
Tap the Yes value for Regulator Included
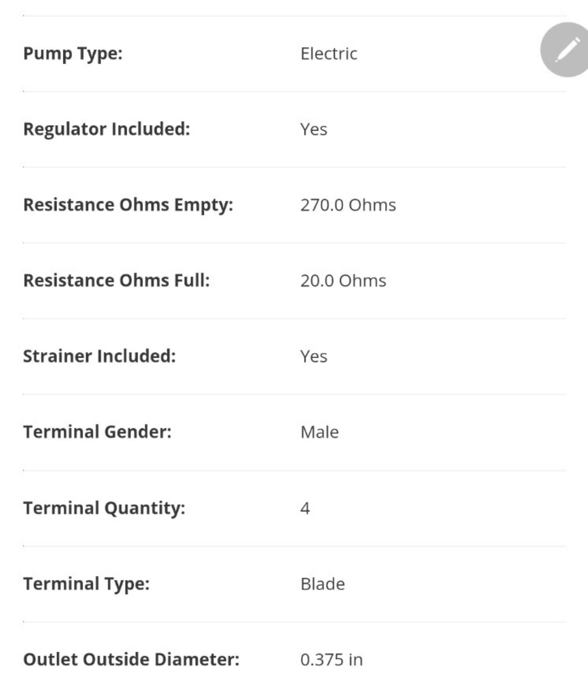pos(313,129)
